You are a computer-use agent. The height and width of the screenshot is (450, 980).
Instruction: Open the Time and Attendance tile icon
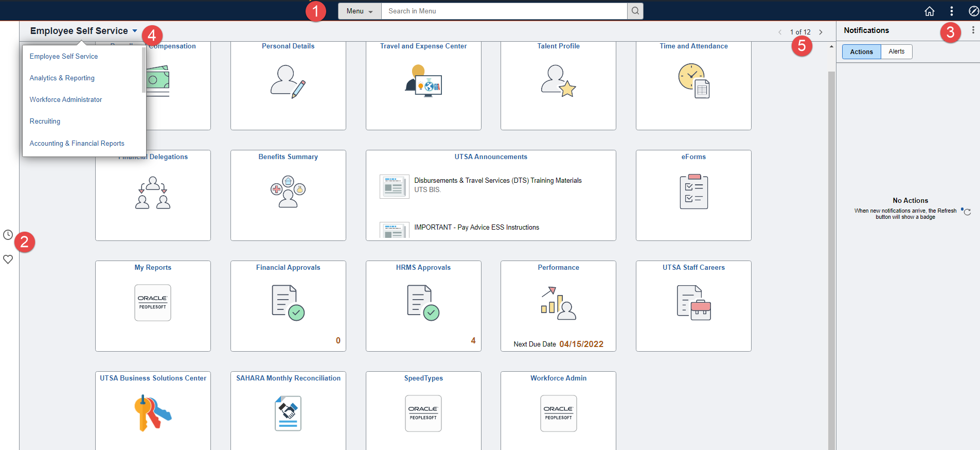click(x=693, y=81)
